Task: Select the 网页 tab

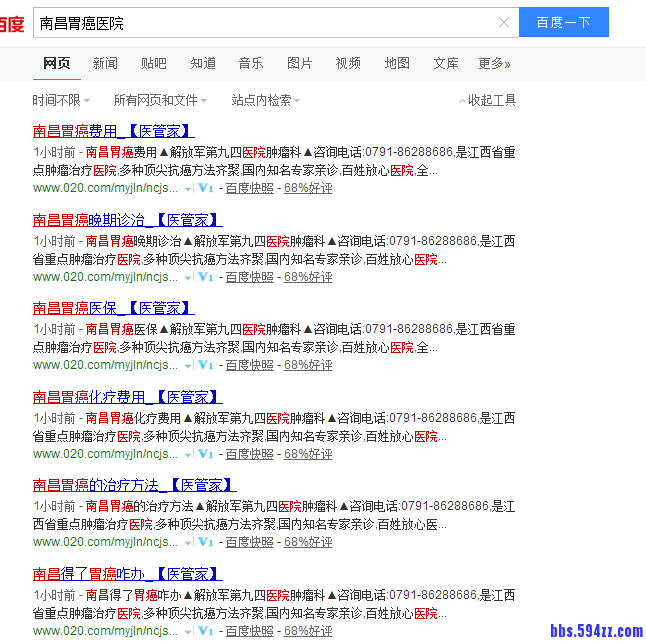Action: [x=57, y=63]
